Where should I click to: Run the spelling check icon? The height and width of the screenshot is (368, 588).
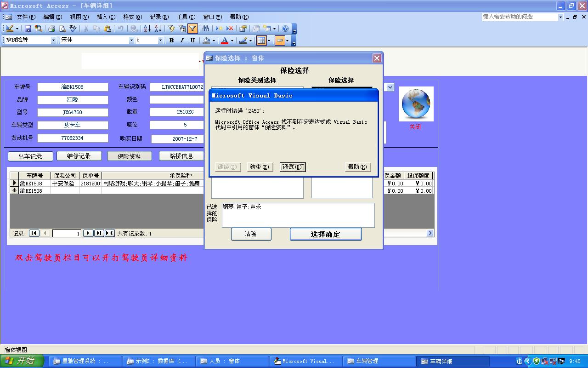tap(73, 29)
